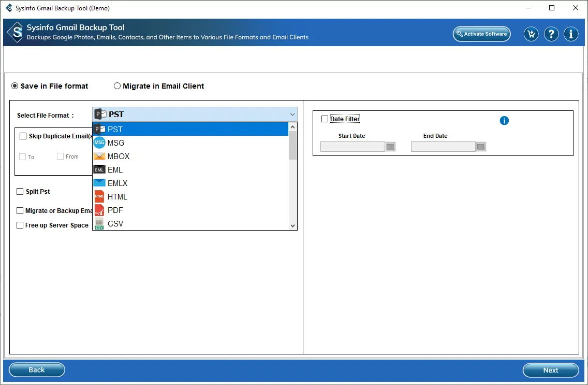
Task: Open the Start Date calendar picker icon
Action: [x=390, y=147]
